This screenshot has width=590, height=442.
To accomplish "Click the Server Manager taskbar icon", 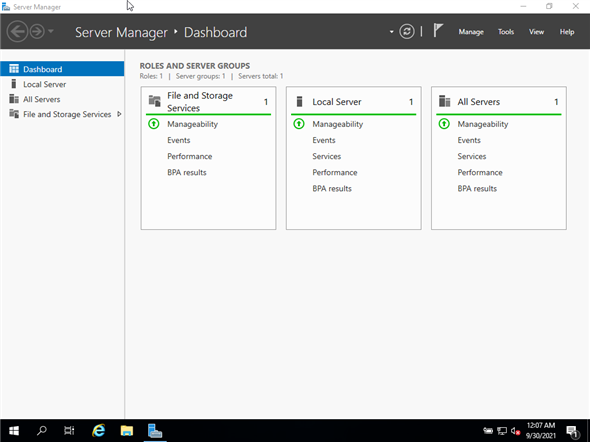I will (155, 430).
